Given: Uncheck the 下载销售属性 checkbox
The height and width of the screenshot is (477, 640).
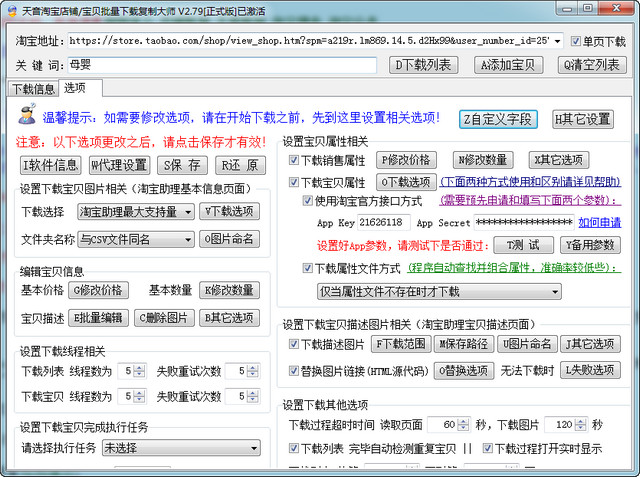Looking at the screenshot, I should (x=294, y=160).
